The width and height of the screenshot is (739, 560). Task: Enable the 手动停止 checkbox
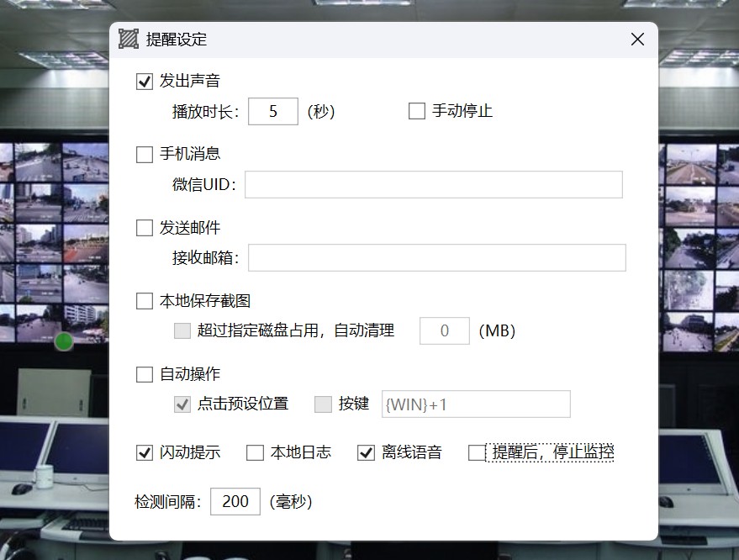coord(416,111)
